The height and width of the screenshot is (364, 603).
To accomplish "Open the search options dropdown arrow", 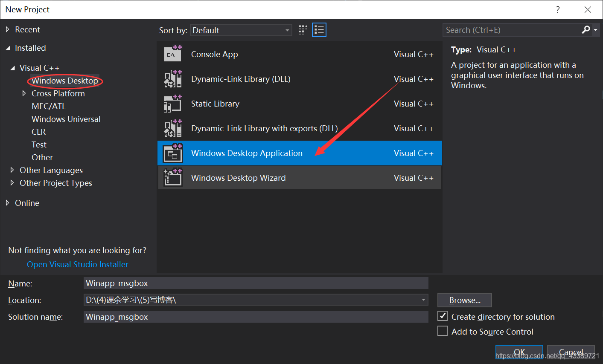I will (x=596, y=30).
